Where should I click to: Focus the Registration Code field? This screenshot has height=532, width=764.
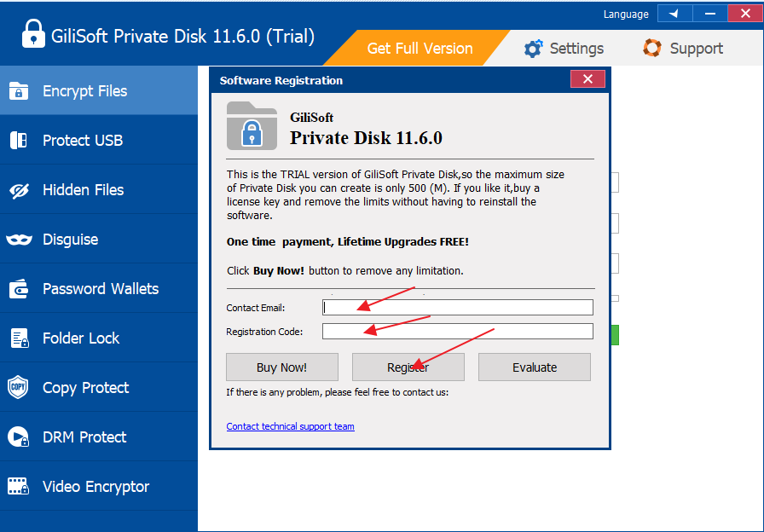[x=457, y=332]
